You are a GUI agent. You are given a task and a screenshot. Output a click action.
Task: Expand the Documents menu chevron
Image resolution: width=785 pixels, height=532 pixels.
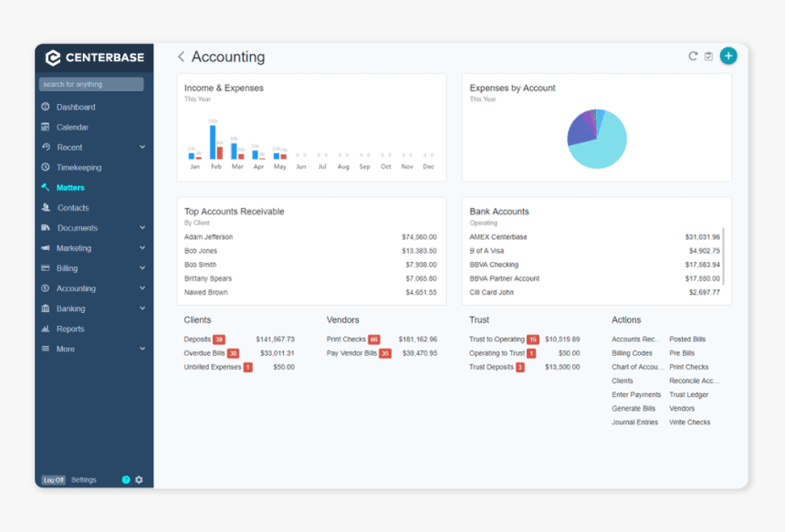142,228
